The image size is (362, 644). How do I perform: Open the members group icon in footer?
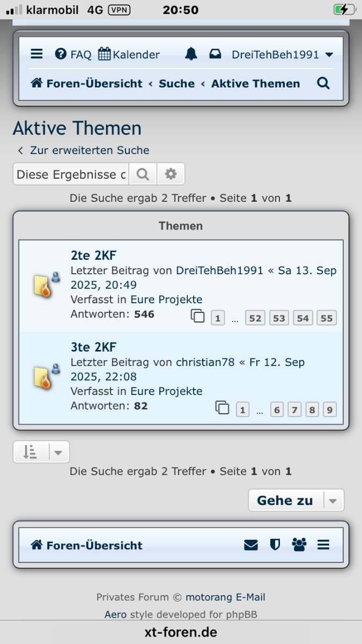pos(299,545)
